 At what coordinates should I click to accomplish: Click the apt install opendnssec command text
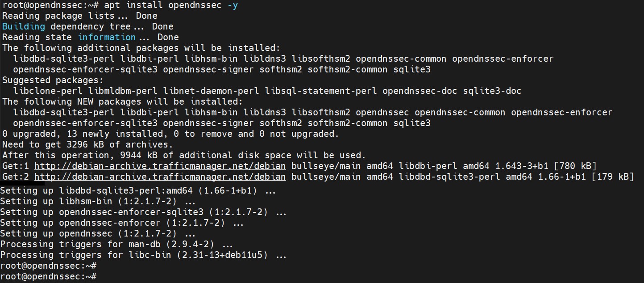tap(170, 5)
